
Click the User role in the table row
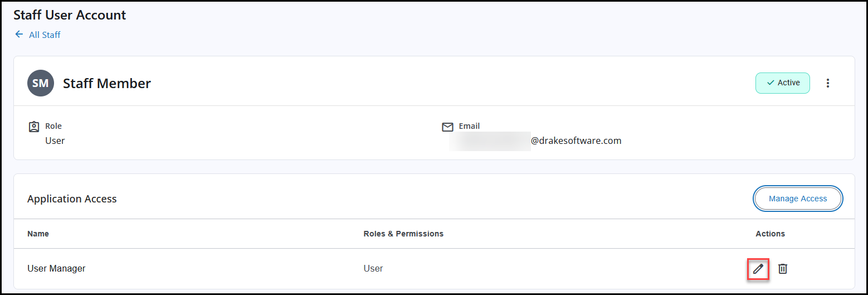point(373,269)
